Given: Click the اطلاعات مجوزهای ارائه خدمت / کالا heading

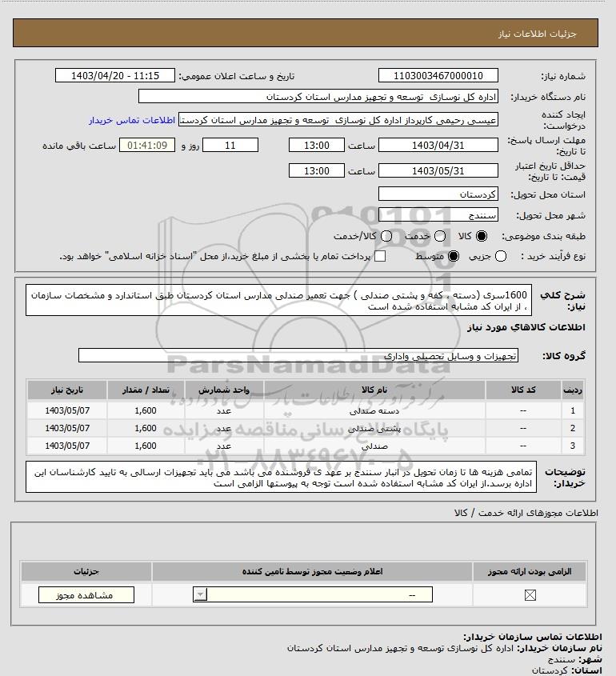Looking at the screenshot, I should pos(526,513).
